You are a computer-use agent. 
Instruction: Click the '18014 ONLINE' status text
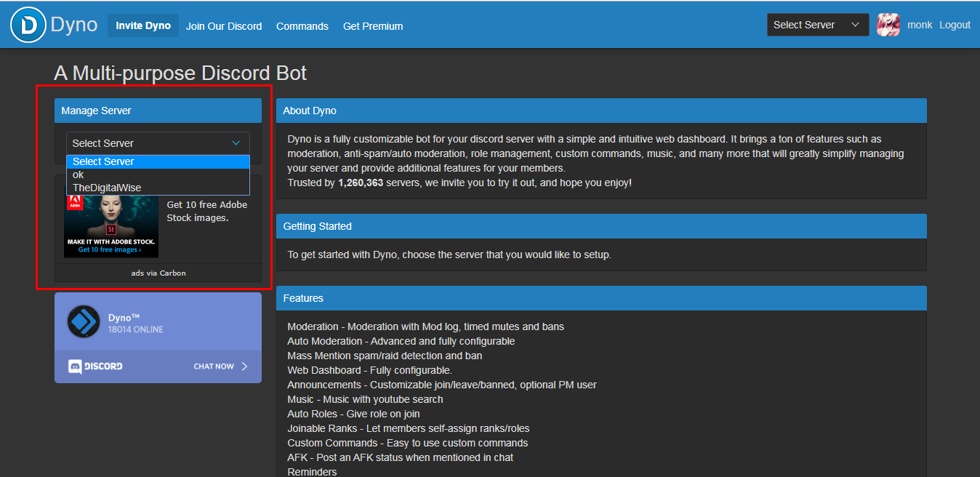[x=136, y=329]
